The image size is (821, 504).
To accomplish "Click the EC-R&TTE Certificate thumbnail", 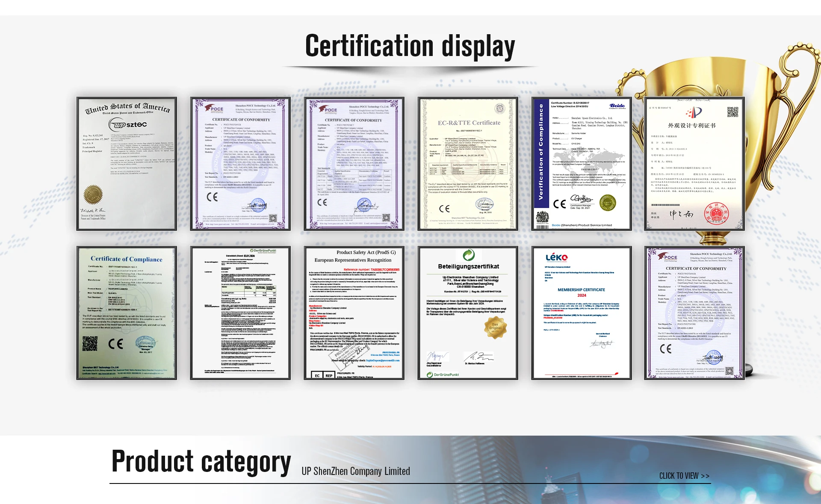I will coord(468,164).
